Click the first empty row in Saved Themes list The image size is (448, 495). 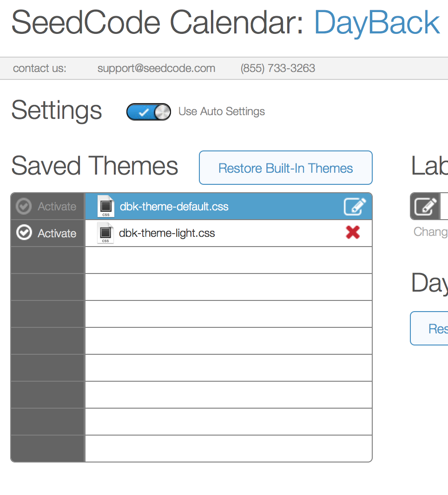tap(229, 260)
